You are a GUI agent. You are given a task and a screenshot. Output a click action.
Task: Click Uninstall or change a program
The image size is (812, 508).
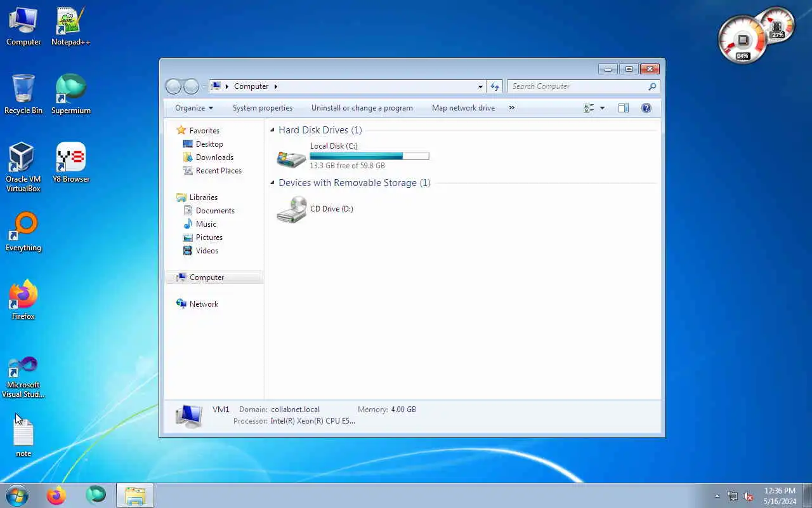tap(362, 108)
